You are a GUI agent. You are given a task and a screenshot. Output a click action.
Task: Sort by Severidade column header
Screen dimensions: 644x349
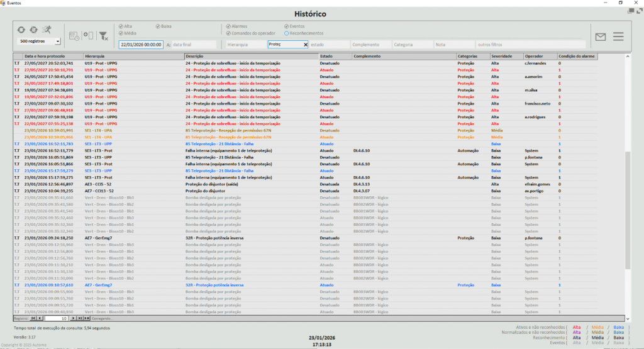point(506,57)
